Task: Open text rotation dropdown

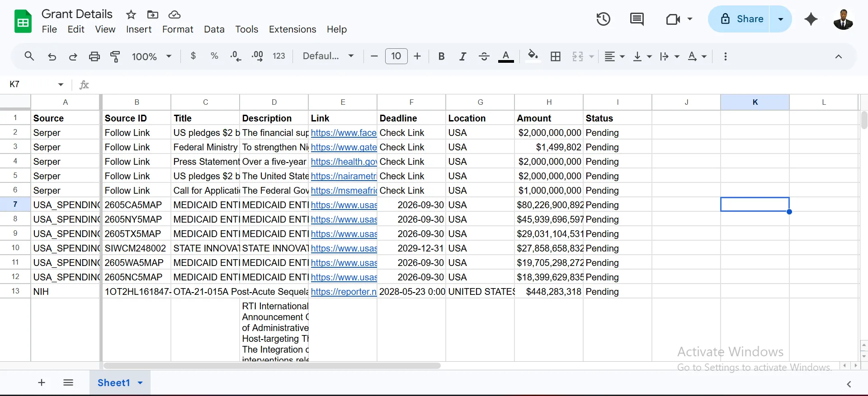Action: (x=697, y=56)
